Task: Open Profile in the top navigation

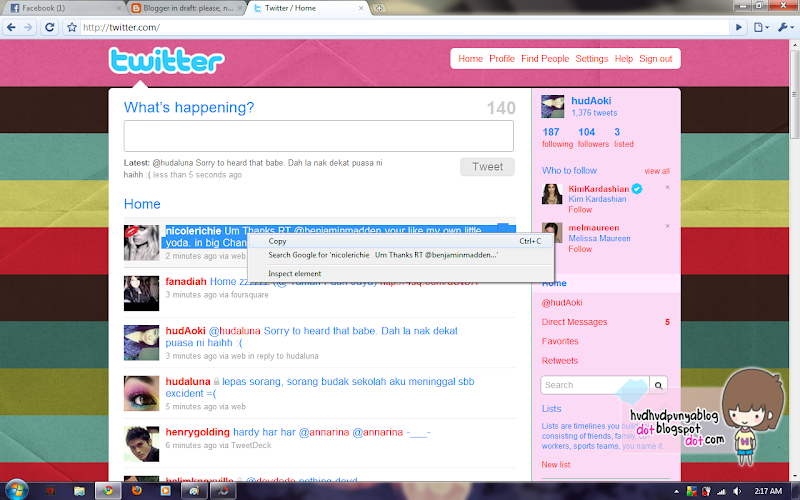Action: tap(502, 59)
